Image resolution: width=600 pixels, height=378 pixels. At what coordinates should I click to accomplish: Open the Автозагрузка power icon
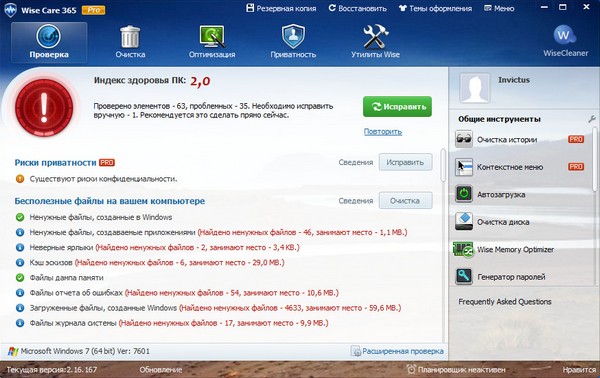pos(464,194)
